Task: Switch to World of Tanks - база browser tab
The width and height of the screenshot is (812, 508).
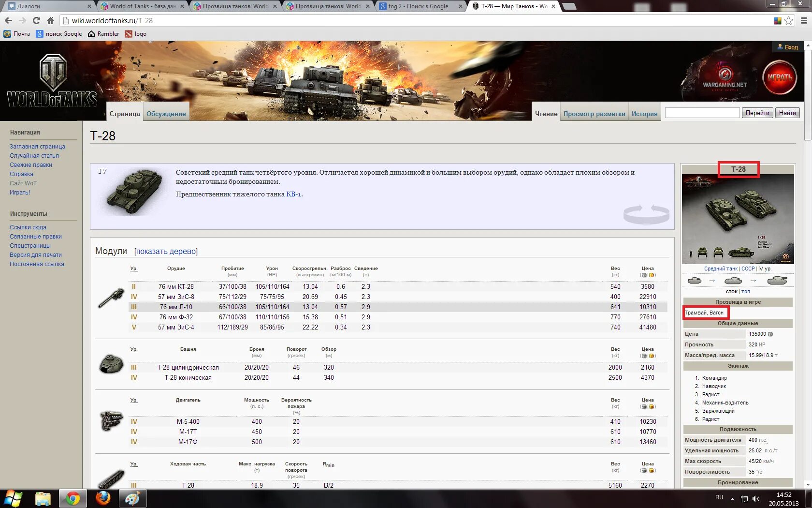Action: pyautogui.click(x=142, y=6)
